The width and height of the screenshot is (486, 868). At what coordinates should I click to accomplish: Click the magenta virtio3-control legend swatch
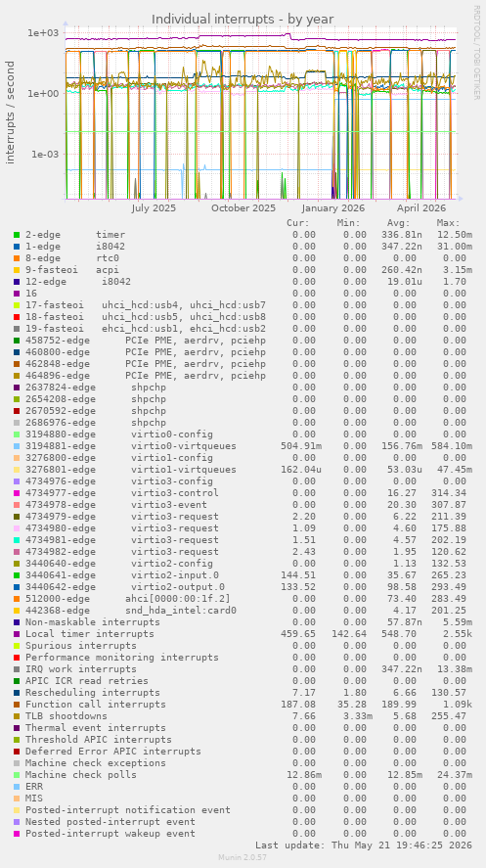tap(17, 492)
